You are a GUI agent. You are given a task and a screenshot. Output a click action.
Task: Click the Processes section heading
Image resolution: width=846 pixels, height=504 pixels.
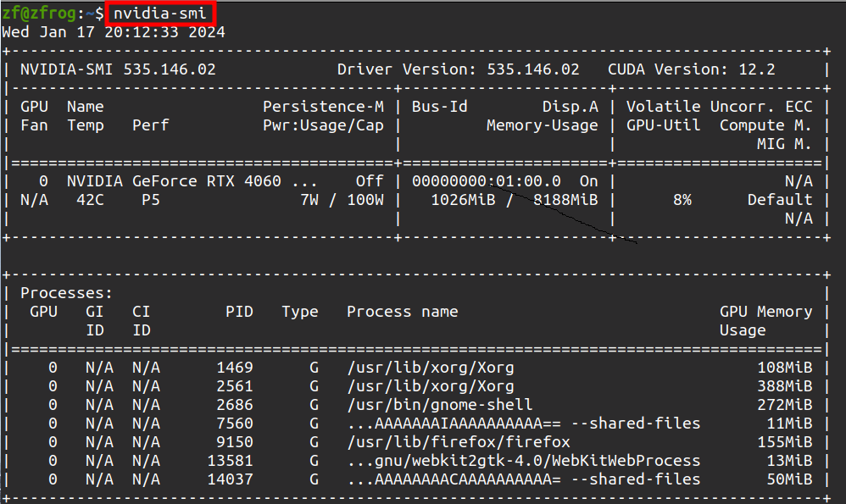tap(66, 293)
